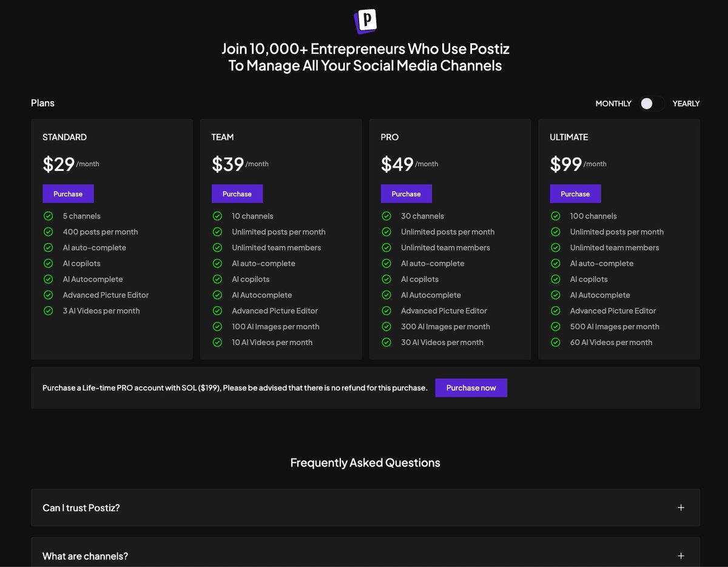
Task: Select the YEARLY billing label
Action: 686,104
